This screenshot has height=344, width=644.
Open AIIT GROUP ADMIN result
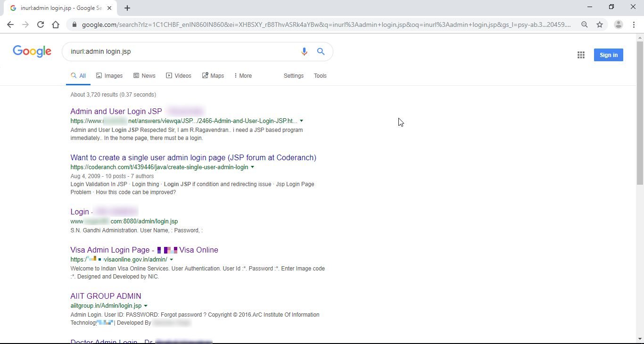click(x=106, y=296)
